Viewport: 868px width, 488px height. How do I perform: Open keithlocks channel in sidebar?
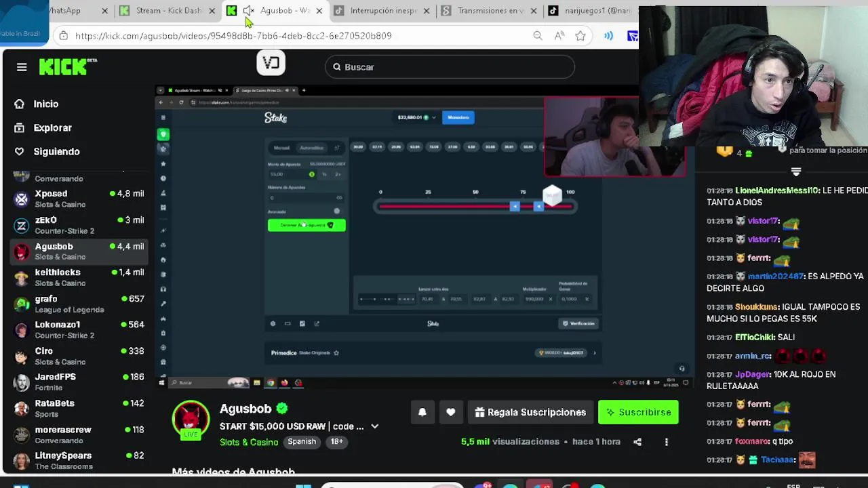(x=79, y=277)
